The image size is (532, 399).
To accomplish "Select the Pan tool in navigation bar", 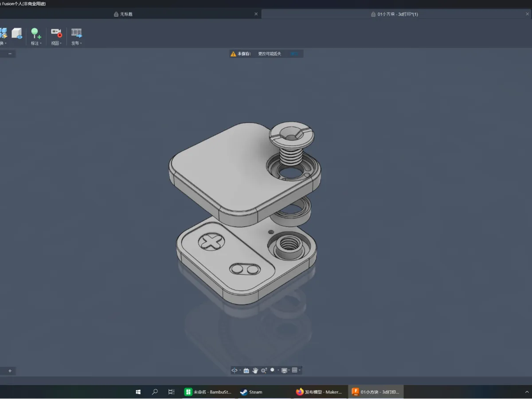I will [x=255, y=371].
